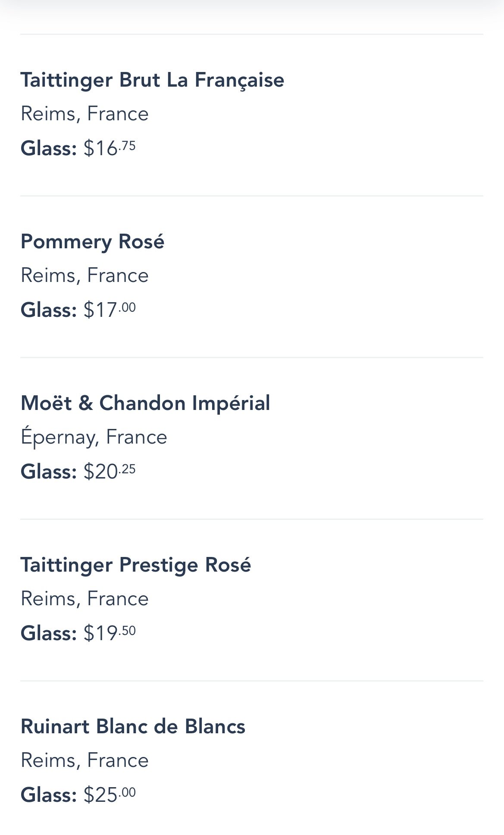Select the Glass label for Ruinart Blanc de Blancs

48,795
